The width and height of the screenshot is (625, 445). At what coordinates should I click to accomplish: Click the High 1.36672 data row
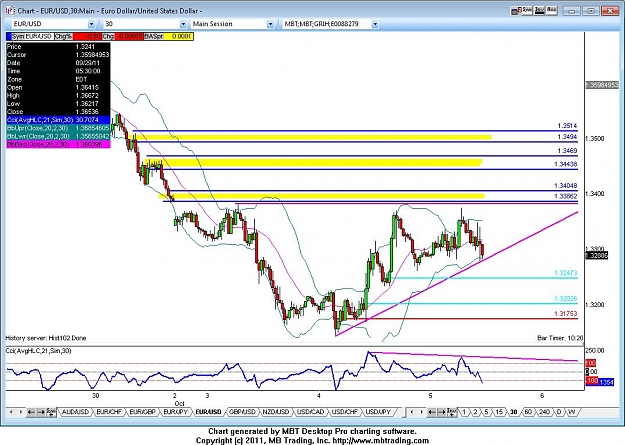[58, 95]
